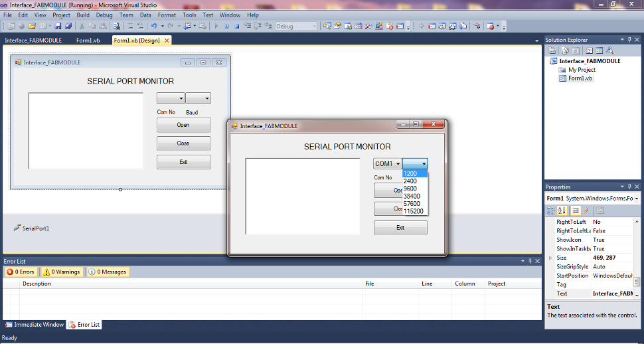Screen dimensions: 644x344
Task: Click the Exit button in the designer form
Action: pos(184,162)
